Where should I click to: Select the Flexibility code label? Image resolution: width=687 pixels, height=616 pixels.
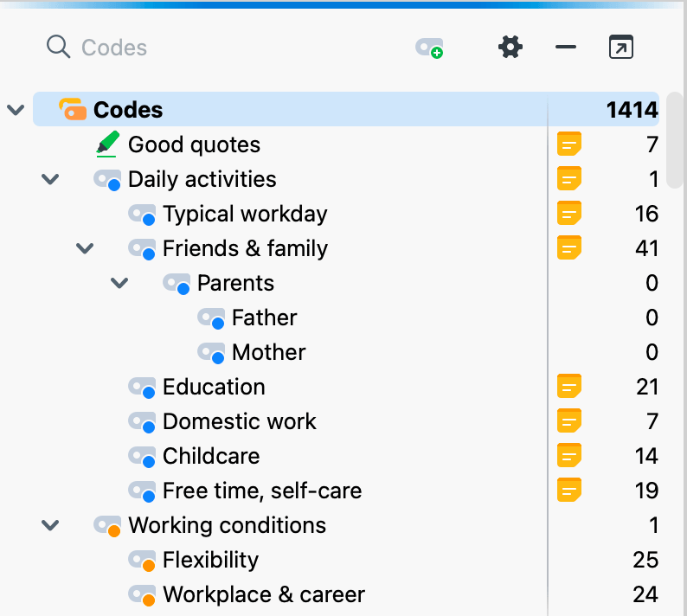tap(210, 561)
